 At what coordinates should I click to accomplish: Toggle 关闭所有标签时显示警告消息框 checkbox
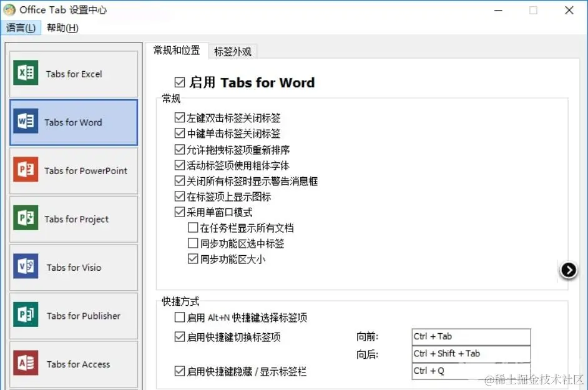180,181
